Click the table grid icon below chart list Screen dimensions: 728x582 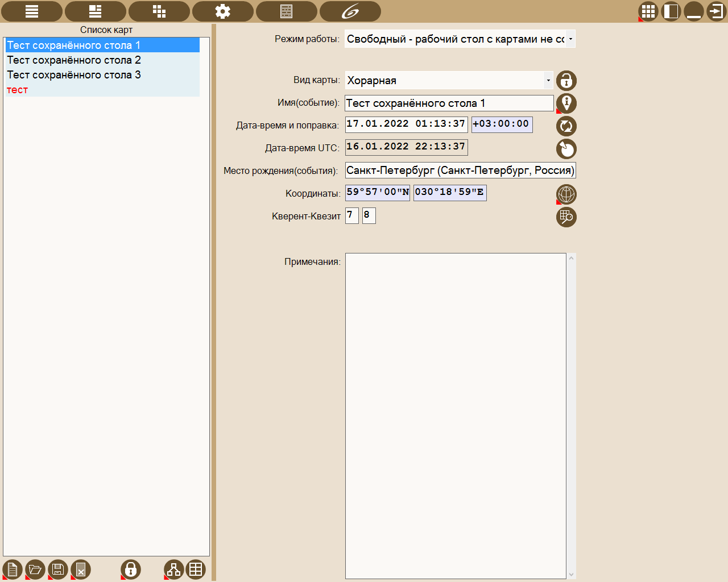click(196, 569)
